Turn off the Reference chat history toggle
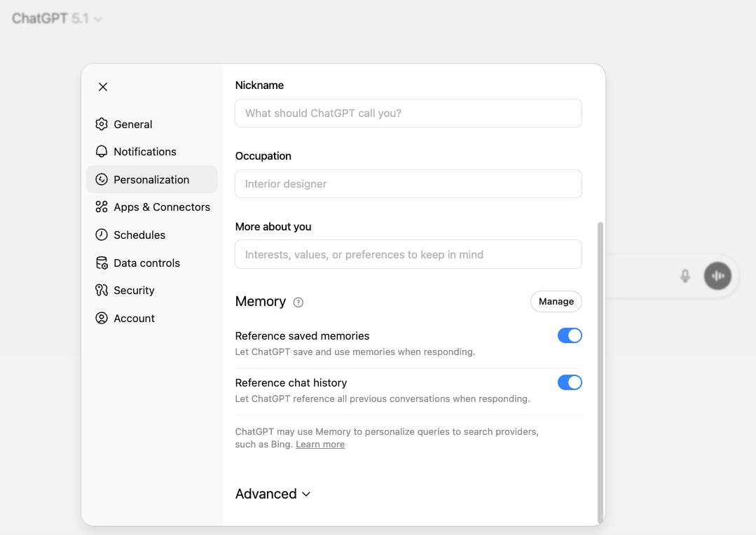Image resolution: width=756 pixels, height=535 pixels. (x=570, y=382)
